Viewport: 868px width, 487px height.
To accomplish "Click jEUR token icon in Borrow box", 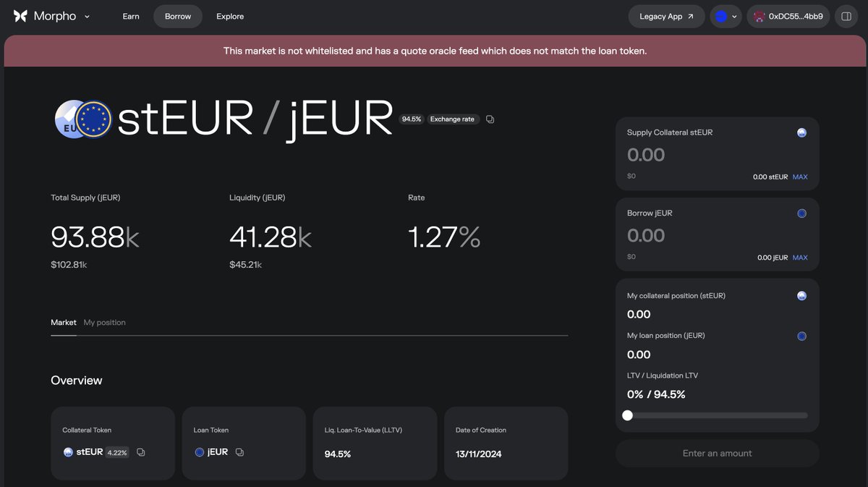I will (x=801, y=213).
